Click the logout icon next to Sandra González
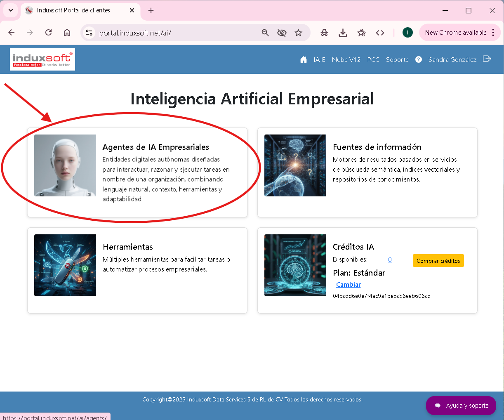The width and height of the screenshot is (504, 420). pos(487,59)
